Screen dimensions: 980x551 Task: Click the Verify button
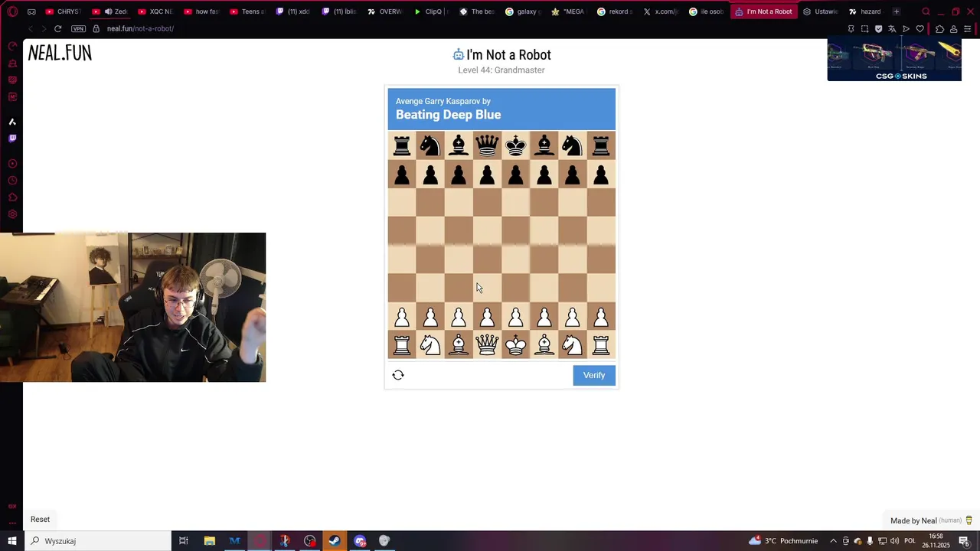(594, 375)
